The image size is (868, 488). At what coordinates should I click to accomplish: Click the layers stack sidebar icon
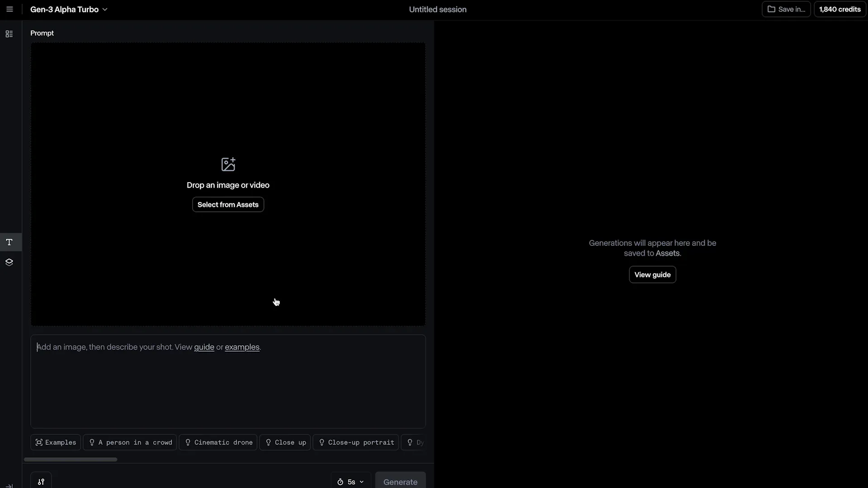click(9, 262)
